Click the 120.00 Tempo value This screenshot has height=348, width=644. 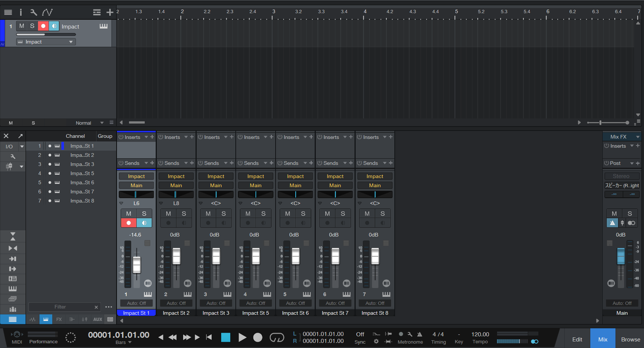480,334
